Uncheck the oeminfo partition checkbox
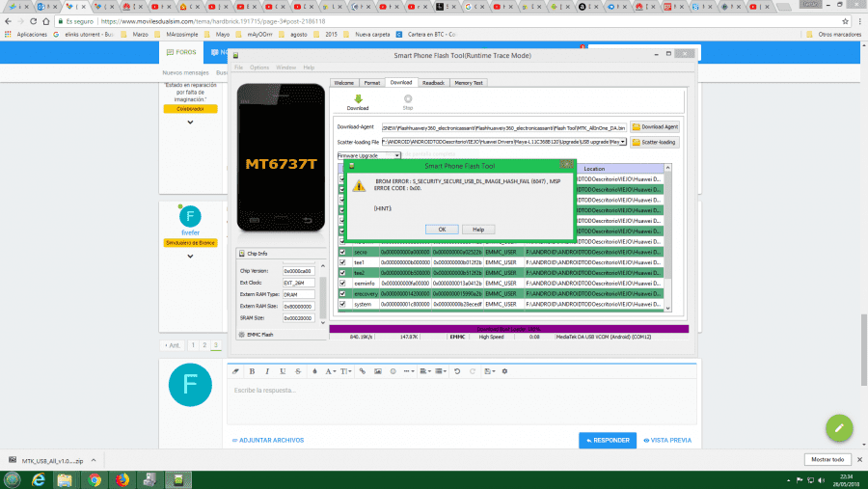The image size is (868, 489). pos(342,283)
